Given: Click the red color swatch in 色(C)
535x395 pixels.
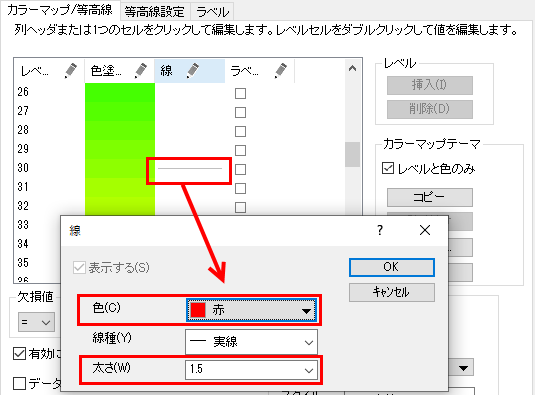Looking at the screenshot, I should (x=198, y=310).
